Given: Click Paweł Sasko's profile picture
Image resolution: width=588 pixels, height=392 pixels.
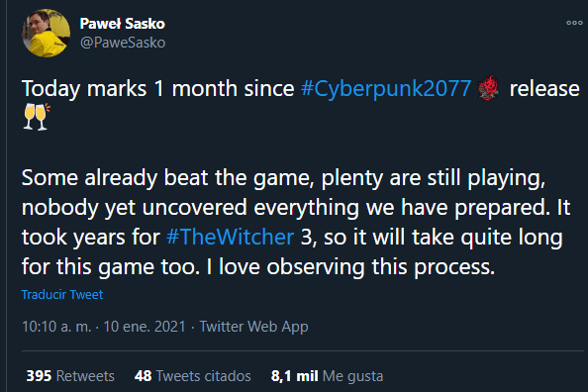Looking at the screenshot, I should 47,34.
